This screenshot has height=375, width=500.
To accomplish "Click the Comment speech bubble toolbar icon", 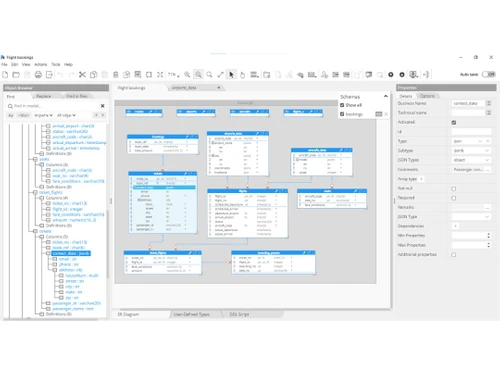I will pos(369,75).
